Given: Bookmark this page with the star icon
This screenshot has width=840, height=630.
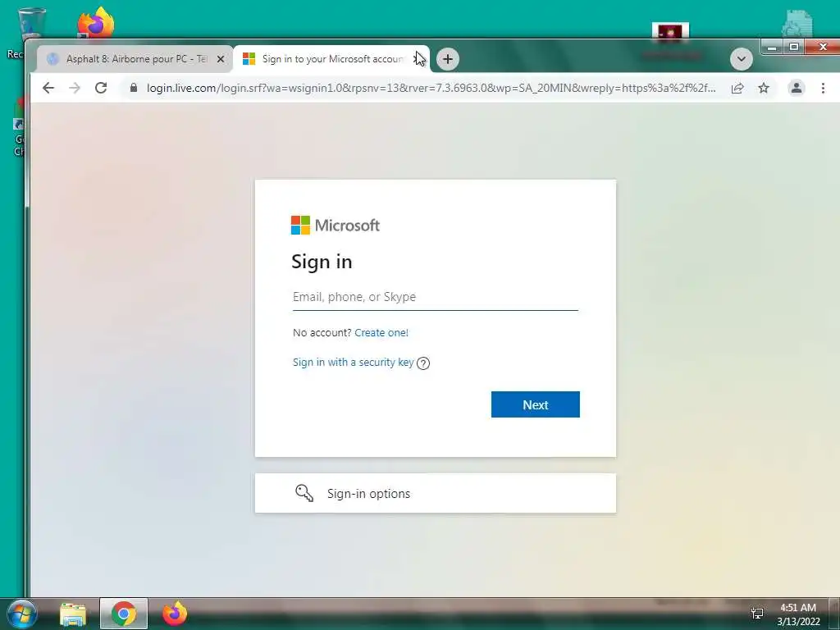Looking at the screenshot, I should [764, 88].
